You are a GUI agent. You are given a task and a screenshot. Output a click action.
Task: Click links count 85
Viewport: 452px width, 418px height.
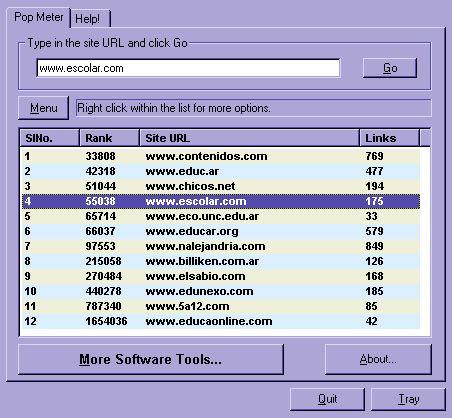pyautogui.click(x=371, y=306)
